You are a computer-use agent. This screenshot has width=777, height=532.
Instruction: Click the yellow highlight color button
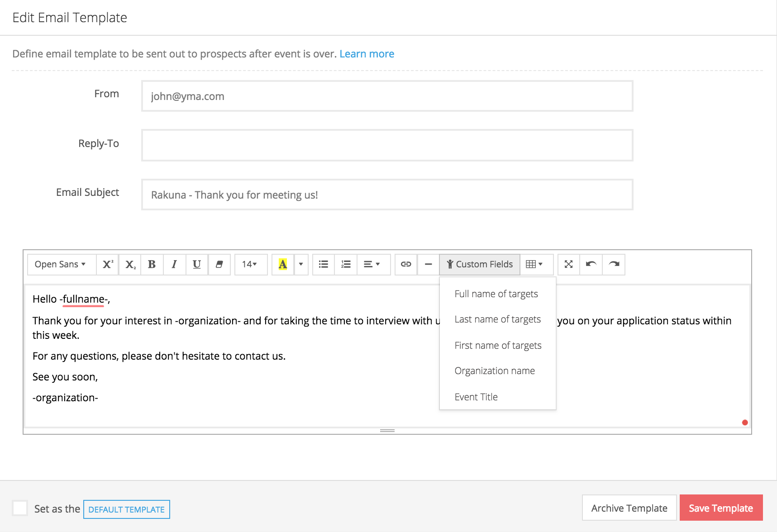coord(283,264)
